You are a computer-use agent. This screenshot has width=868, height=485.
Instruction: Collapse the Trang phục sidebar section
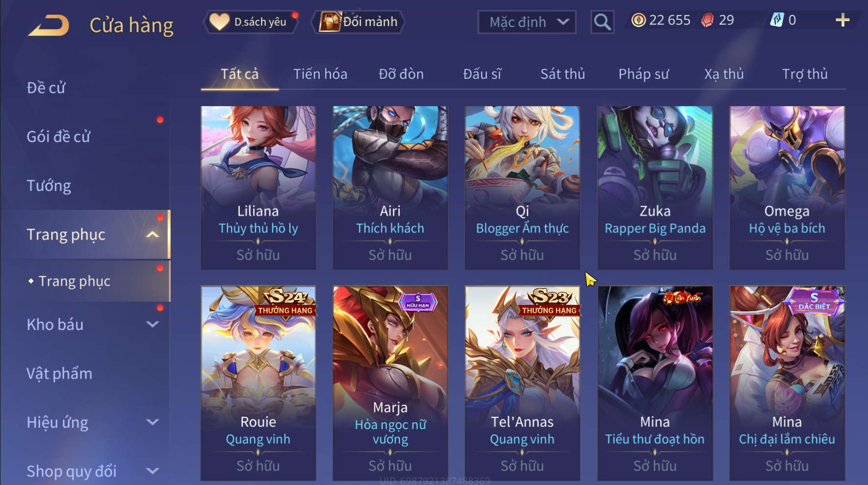coord(153,235)
